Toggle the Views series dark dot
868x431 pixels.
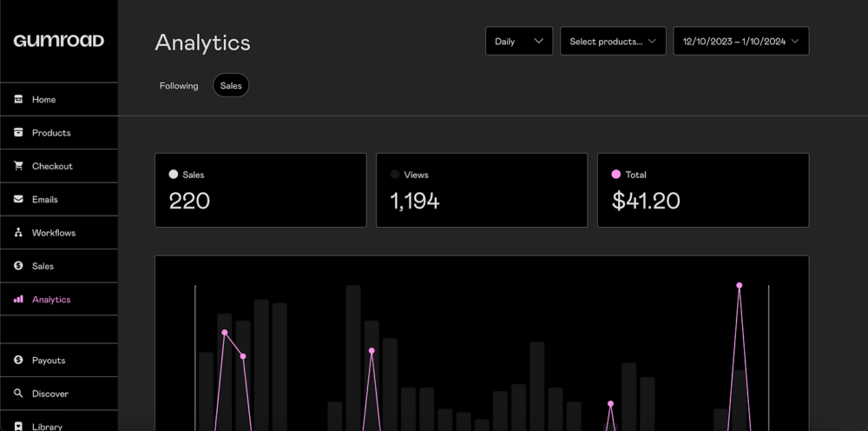395,175
